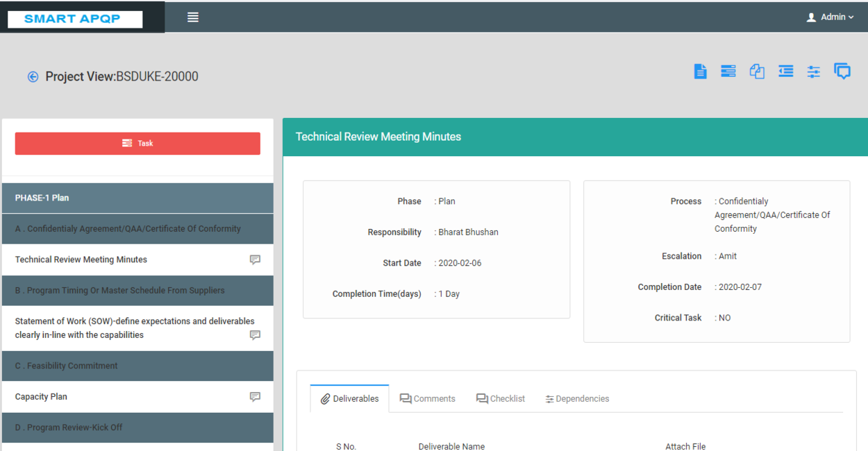This screenshot has width=868, height=451.
Task: Select the Statement of Work (SOW) task
Action: pyautogui.click(x=134, y=328)
